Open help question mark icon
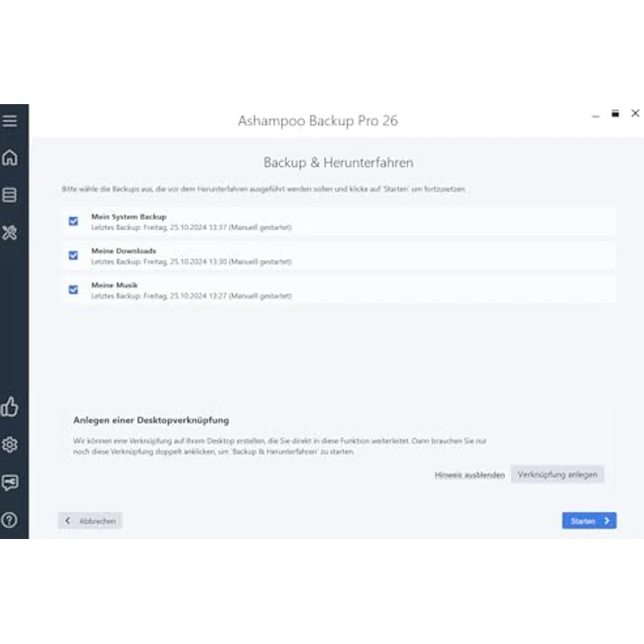The height and width of the screenshot is (644, 644). point(10,520)
